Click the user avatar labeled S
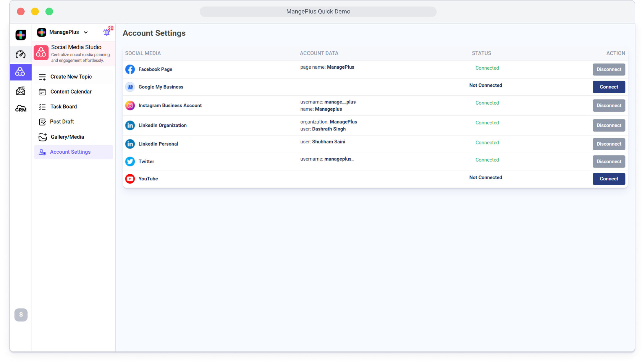 21,315
